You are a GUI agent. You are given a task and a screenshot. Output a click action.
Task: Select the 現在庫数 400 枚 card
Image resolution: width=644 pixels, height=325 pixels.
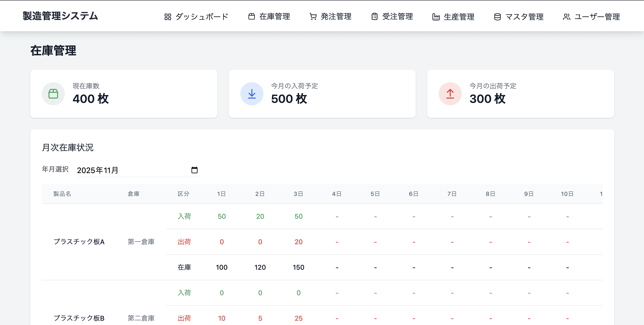coord(124,94)
